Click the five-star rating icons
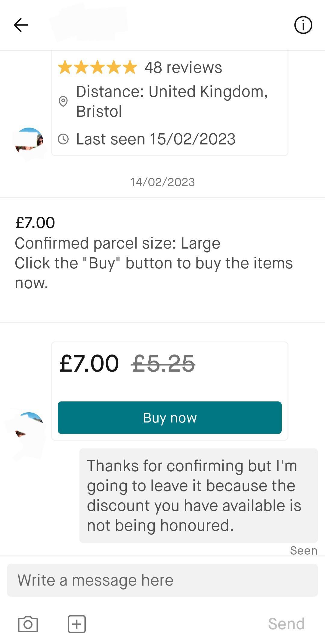This screenshot has height=644, width=325. 97,67
